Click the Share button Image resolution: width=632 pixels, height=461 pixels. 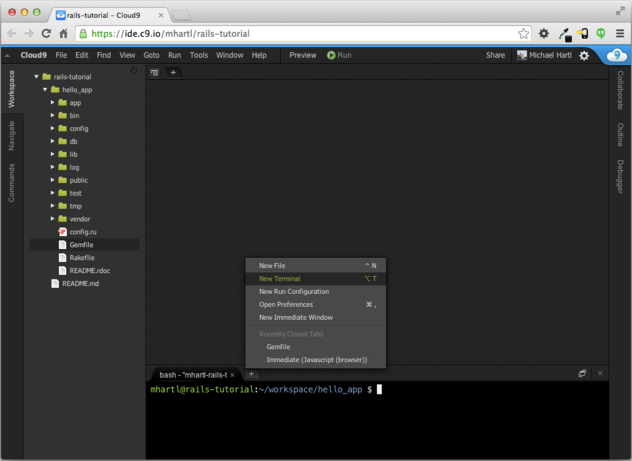[495, 56]
